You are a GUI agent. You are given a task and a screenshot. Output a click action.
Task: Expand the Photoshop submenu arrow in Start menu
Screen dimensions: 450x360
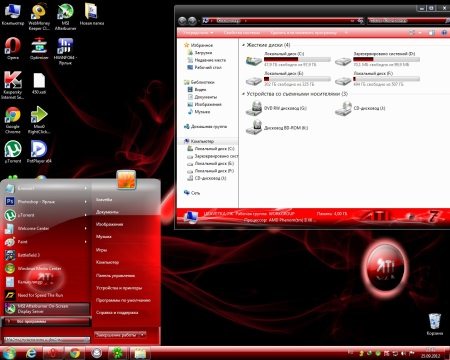click(86, 202)
